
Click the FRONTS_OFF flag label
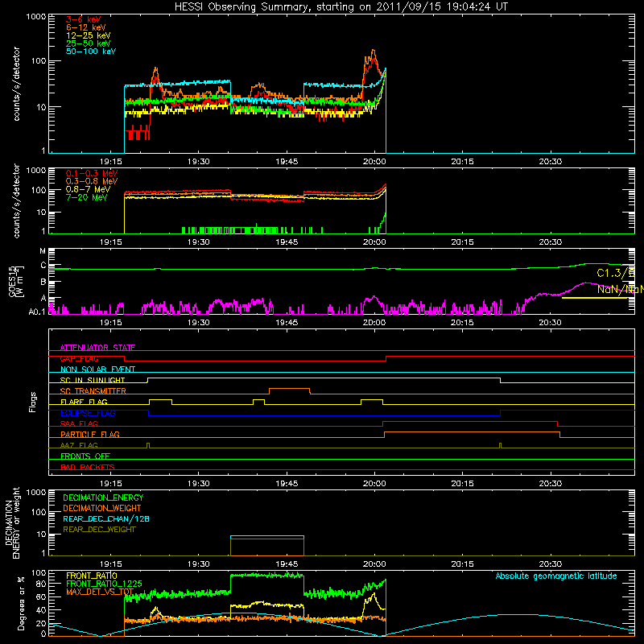tap(85, 456)
